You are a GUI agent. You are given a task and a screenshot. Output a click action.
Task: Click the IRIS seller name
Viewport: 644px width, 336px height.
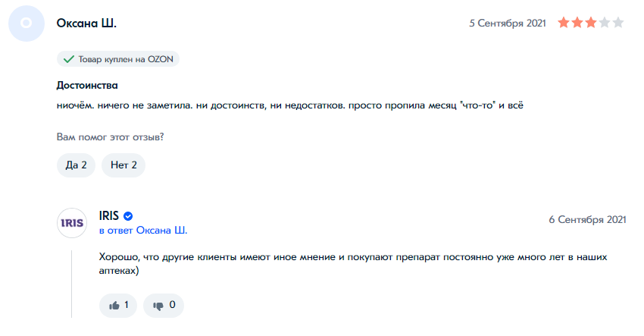pyautogui.click(x=109, y=216)
